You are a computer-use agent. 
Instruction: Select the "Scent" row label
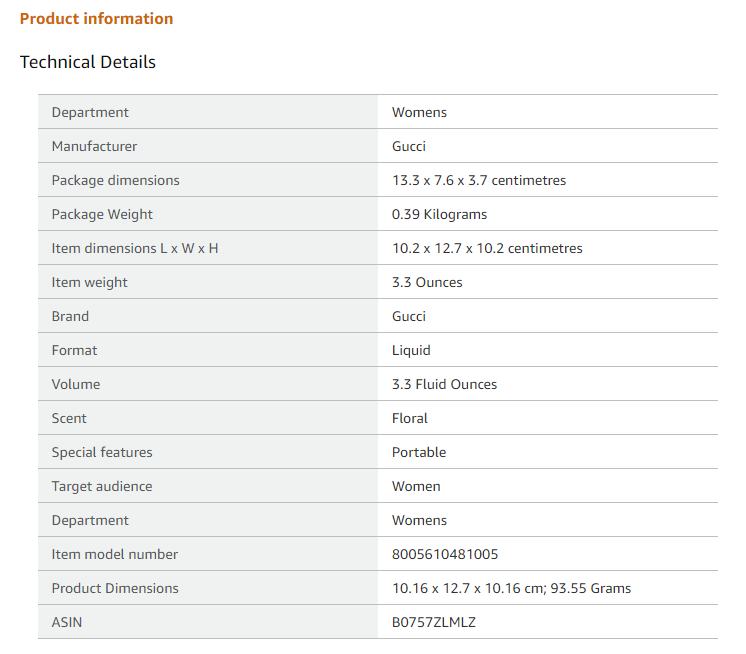tap(69, 419)
